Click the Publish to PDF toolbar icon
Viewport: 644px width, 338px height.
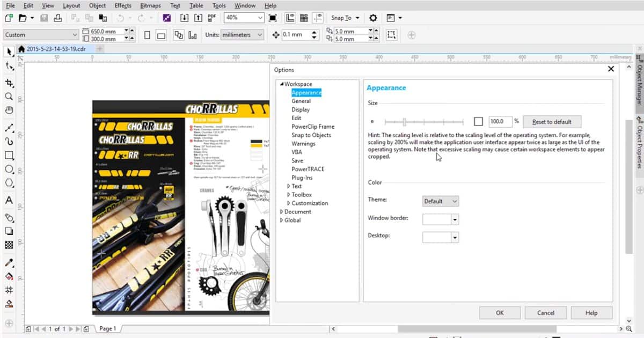pyautogui.click(x=211, y=18)
